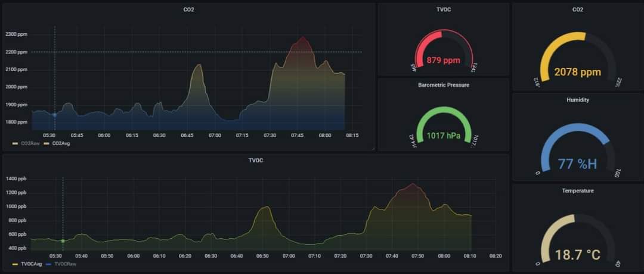Expand the Barometric Pressure panel title menu
Screen dimensions: 644x274
(x=444, y=85)
